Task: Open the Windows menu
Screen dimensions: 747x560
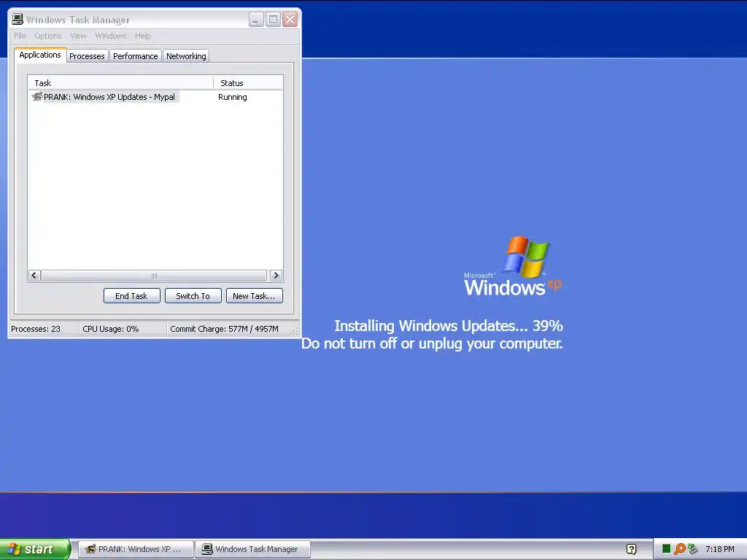Action: 111,36
